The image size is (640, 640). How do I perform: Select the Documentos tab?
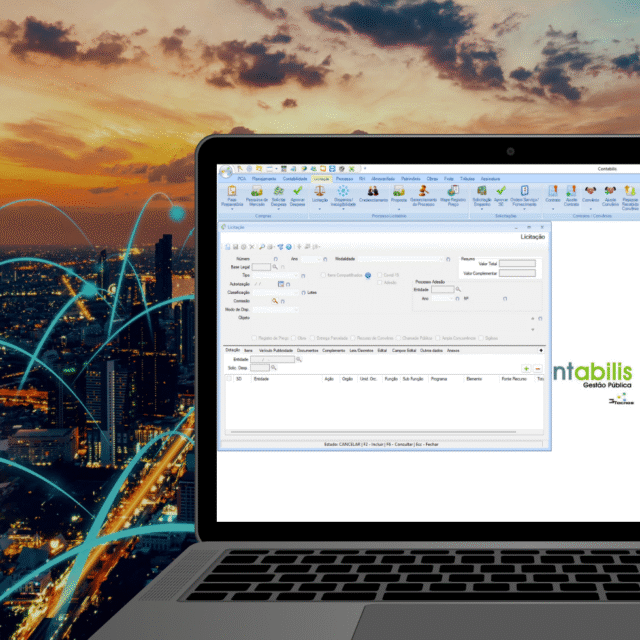click(308, 351)
